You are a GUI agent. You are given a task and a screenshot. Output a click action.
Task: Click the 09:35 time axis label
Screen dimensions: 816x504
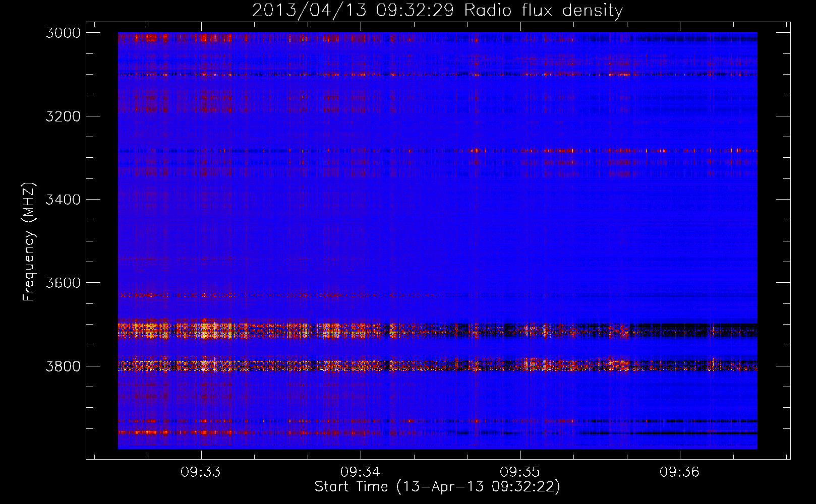[x=520, y=472]
